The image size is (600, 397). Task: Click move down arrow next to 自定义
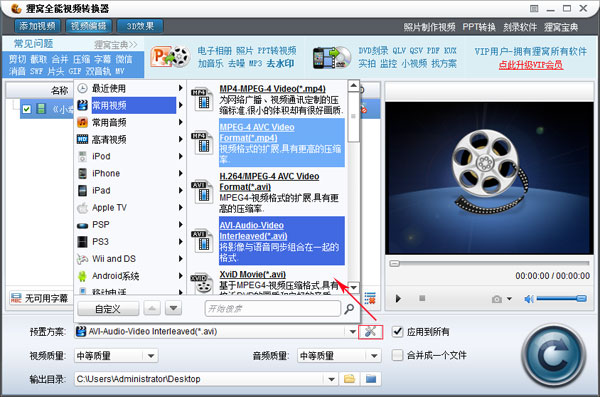tap(173, 308)
